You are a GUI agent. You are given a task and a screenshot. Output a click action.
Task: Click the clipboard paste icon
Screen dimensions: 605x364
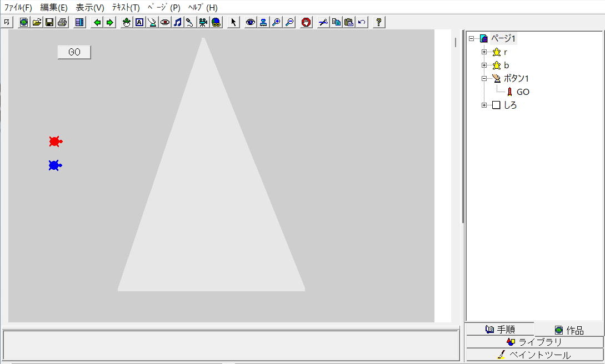click(x=349, y=22)
